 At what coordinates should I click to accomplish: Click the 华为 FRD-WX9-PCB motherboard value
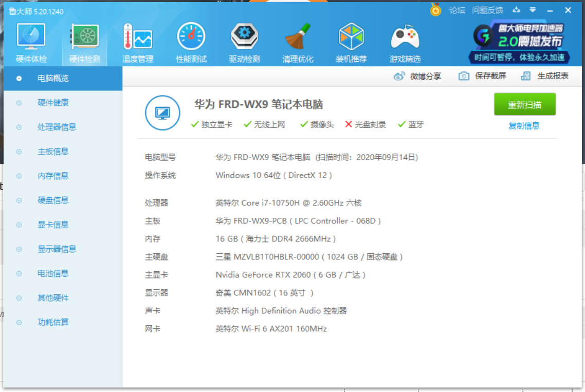pyautogui.click(x=298, y=221)
